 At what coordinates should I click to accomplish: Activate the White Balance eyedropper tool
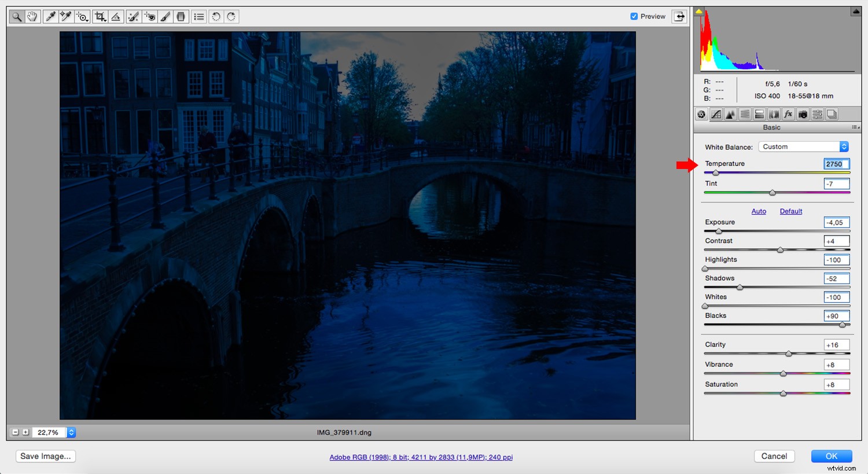coord(50,16)
